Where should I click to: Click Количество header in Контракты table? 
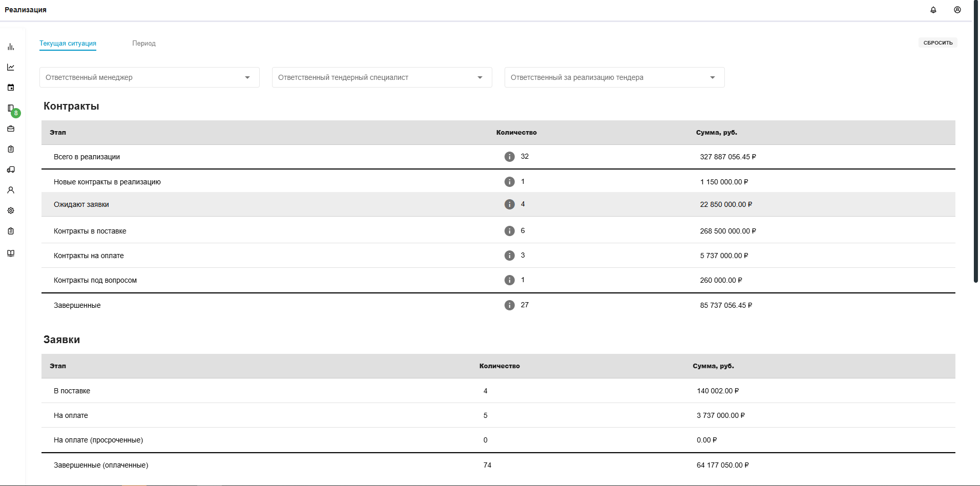[x=516, y=133]
